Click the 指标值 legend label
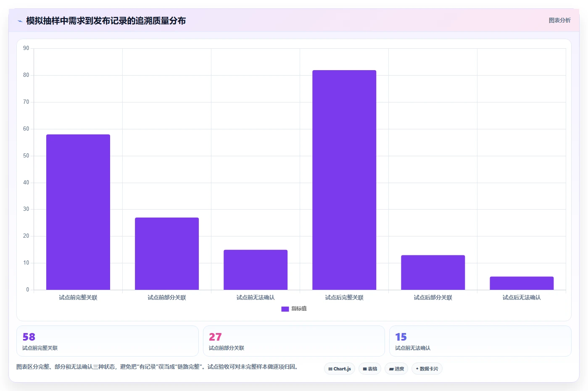 coord(299,309)
